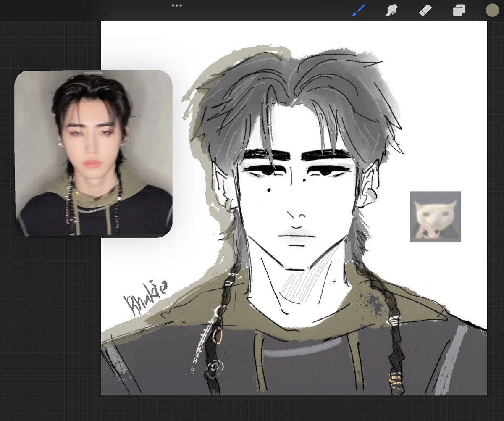The height and width of the screenshot is (421, 504).
Task: Tap the cat meme image on canvas
Action: (435, 217)
